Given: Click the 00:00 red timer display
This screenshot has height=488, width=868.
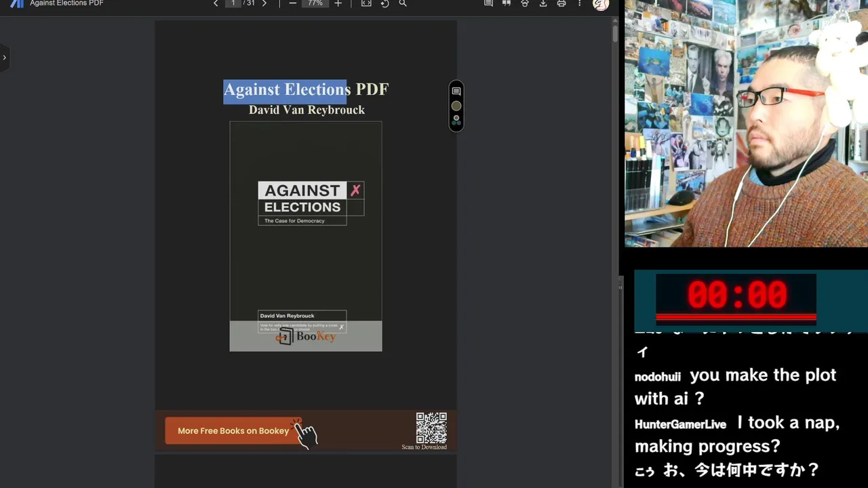Looking at the screenshot, I should click(736, 296).
